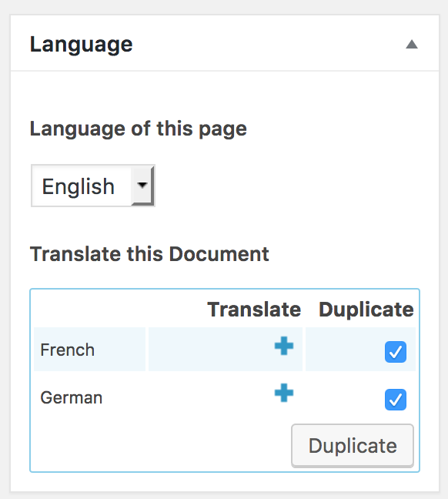
Task: Click the Translate column header
Action: pyautogui.click(x=254, y=310)
